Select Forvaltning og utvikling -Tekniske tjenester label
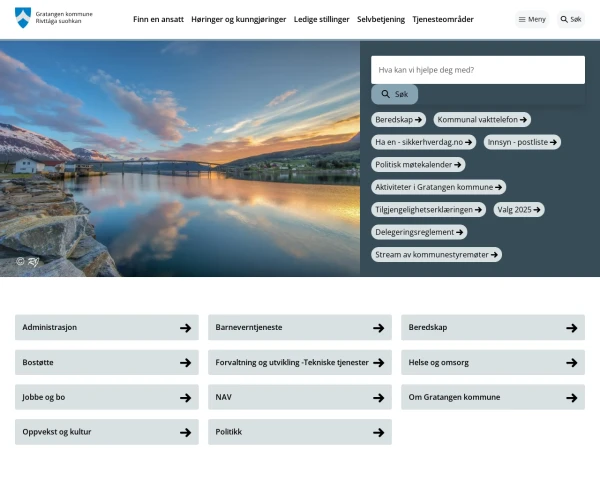This screenshot has width=600, height=480. click(x=292, y=362)
